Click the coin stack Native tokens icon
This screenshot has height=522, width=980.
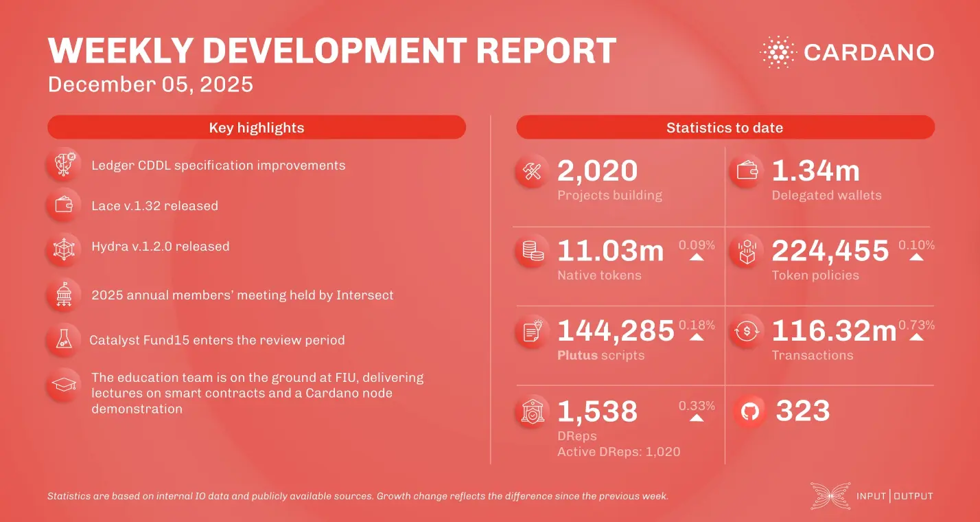pyautogui.click(x=532, y=251)
